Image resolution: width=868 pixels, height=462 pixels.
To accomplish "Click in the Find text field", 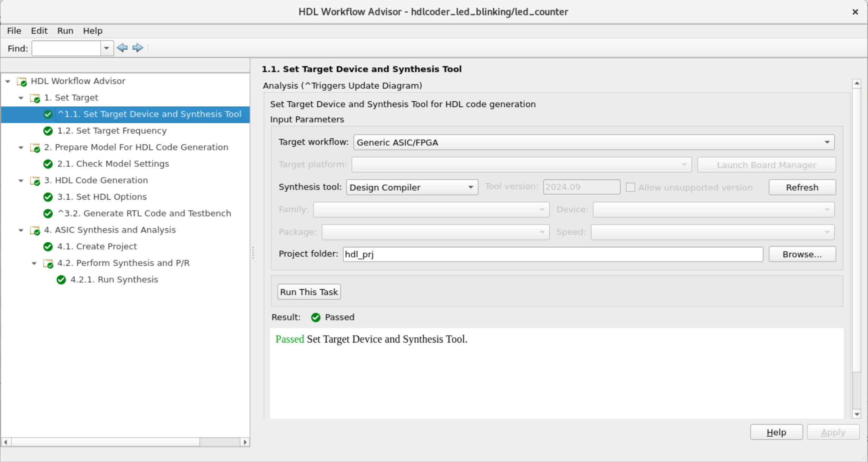I will [x=67, y=48].
